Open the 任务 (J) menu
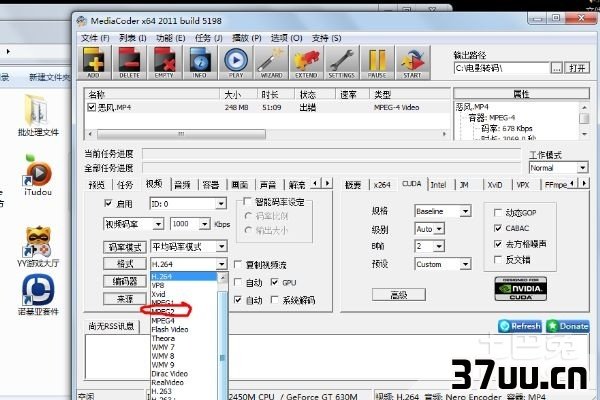This screenshot has height=400, width=600. pos(209,38)
